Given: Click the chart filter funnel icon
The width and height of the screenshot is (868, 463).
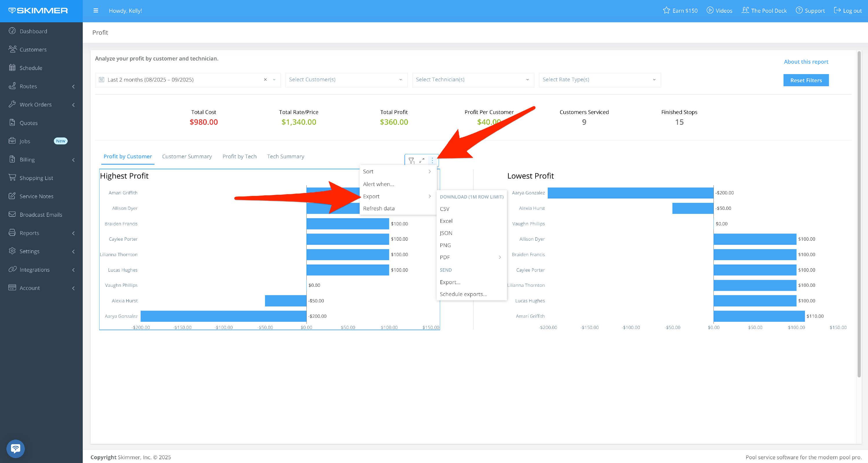Looking at the screenshot, I should tap(411, 160).
